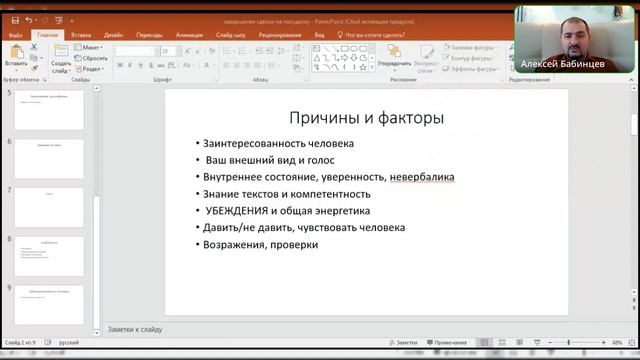Viewport: 640px width, 360px height.
Task: Select slide 7 thumbnail
Action: pyautogui.click(x=49, y=207)
